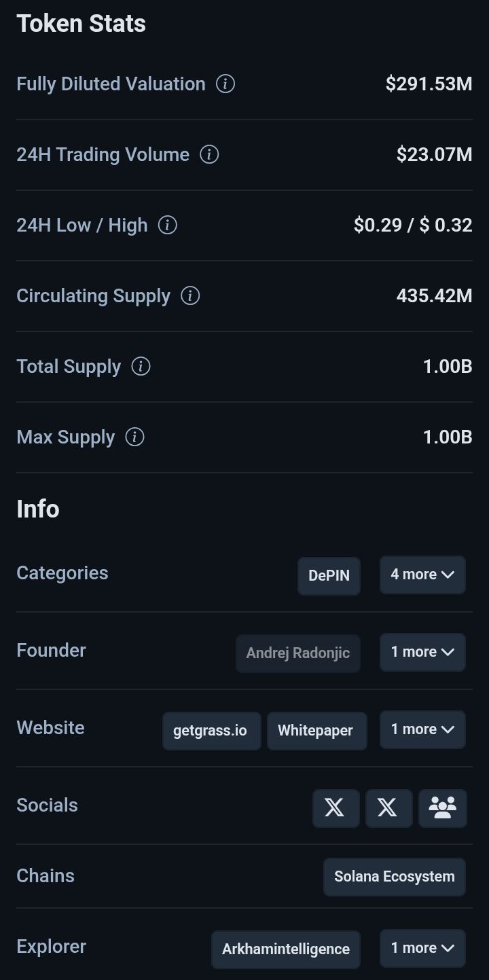
Task: Expand Founder "1 more" dropdown
Action: coord(422,653)
